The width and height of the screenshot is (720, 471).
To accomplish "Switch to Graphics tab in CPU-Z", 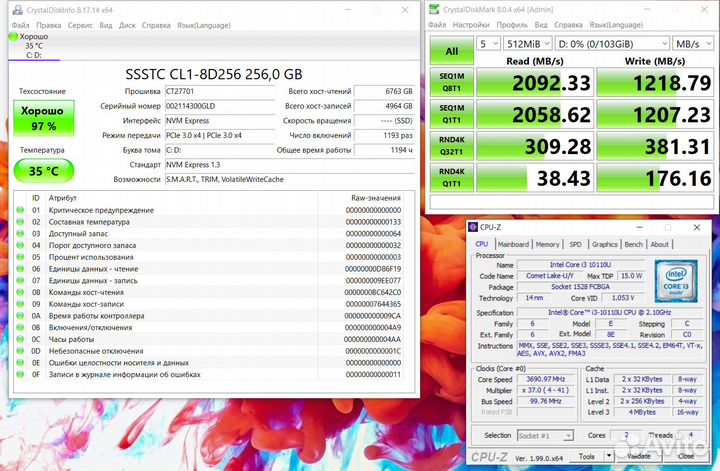I will (604, 244).
